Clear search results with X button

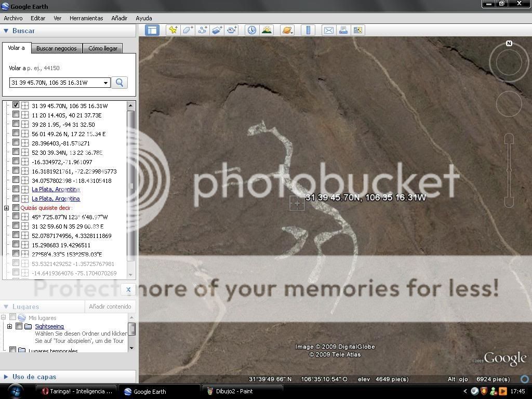(128, 289)
